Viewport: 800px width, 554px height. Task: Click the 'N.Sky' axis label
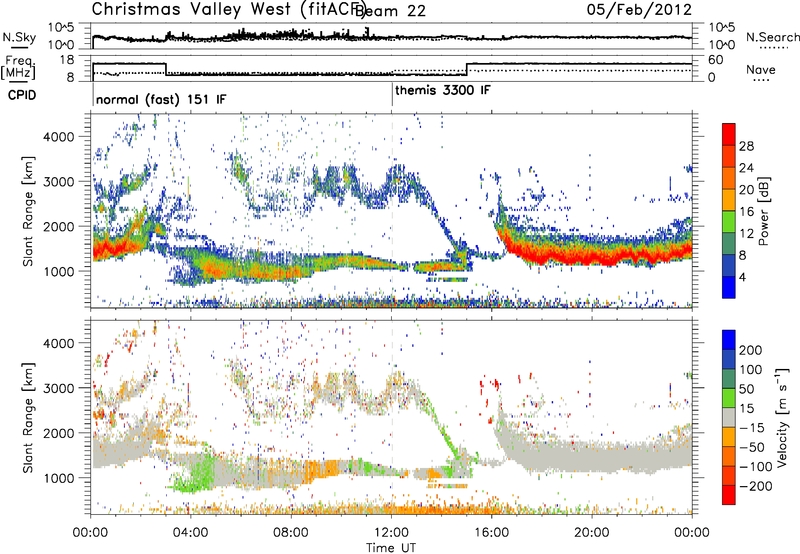point(19,38)
